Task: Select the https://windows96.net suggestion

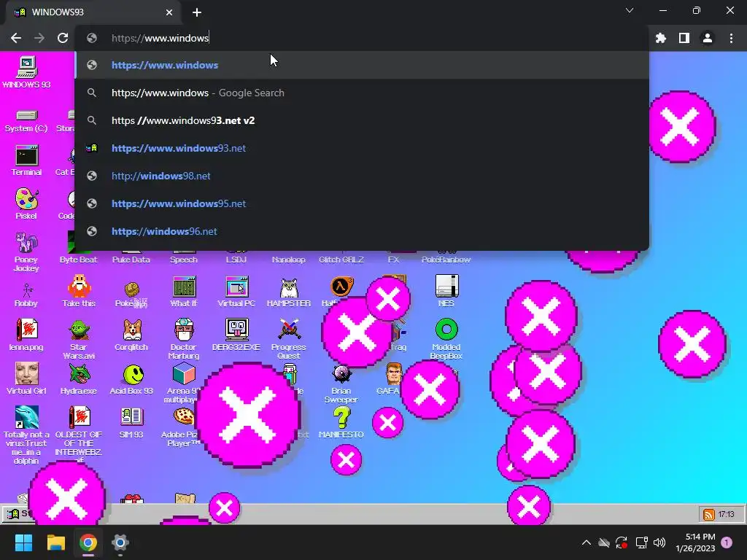Action: [362, 231]
